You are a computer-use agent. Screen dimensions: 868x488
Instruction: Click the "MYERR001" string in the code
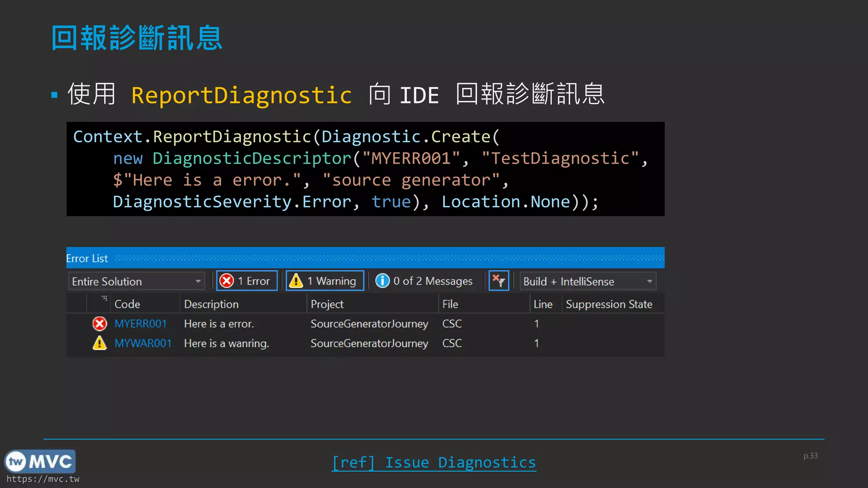pos(411,158)
